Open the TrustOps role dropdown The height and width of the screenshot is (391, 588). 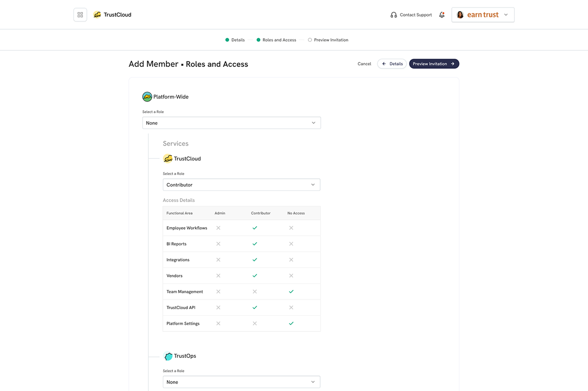pyautogui.click(x=242, y=382)
